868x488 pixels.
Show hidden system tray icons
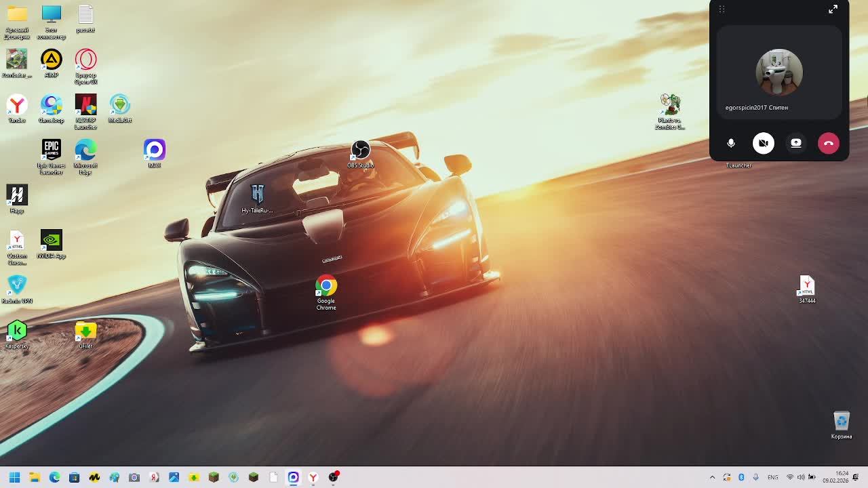[x=712, y=477]
